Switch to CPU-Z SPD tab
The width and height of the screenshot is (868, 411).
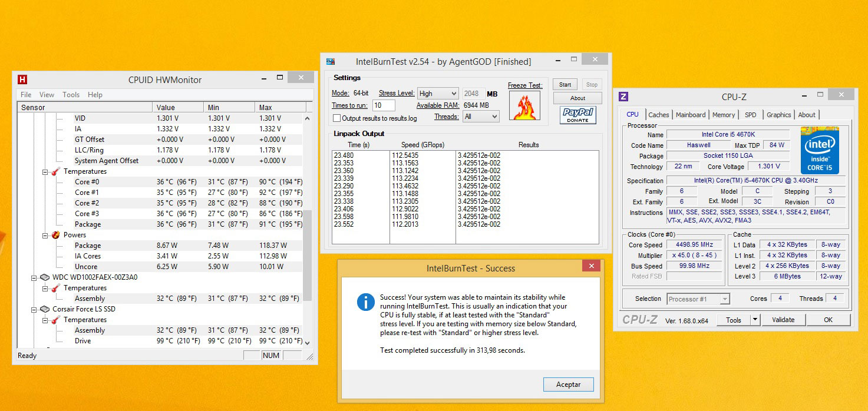point(750,115)
